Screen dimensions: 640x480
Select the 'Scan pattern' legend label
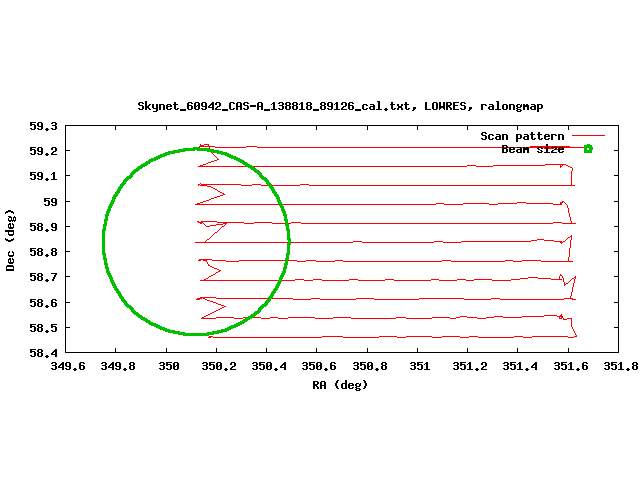[x=522, y=136]
